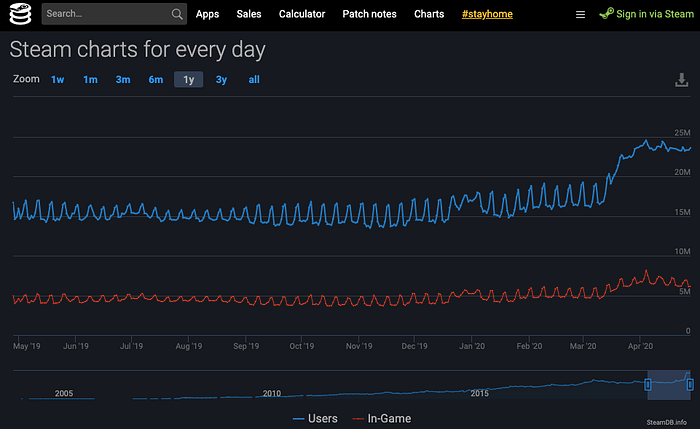The width and height of the screenshot is (700, 429).
Task: Toggle the In-Game series in legend
Action: tap(382, 418)
